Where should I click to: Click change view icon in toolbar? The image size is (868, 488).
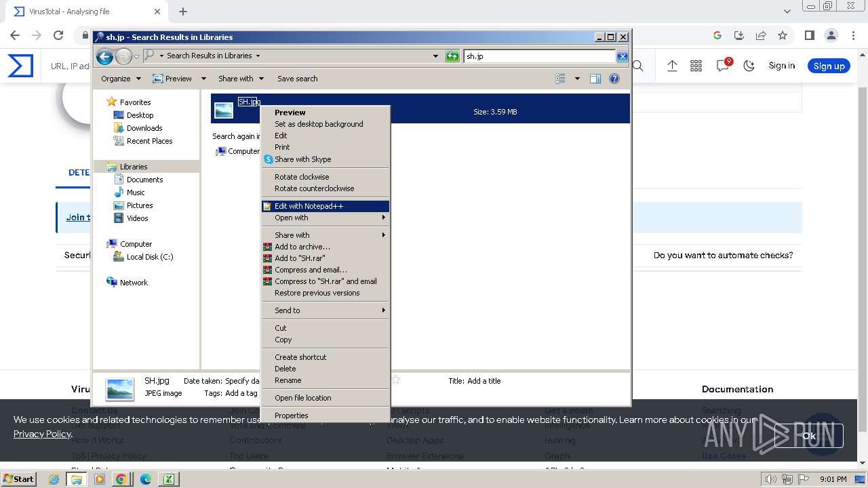click(x=560, y=79)
